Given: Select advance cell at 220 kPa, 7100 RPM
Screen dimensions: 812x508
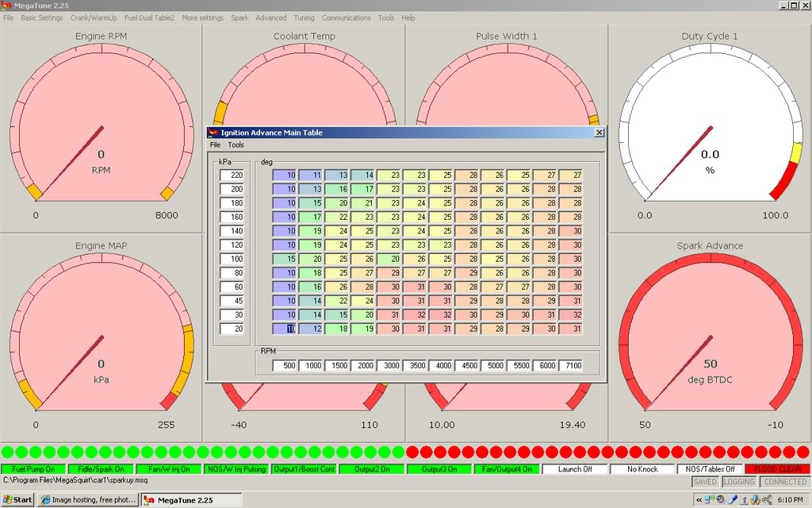Looking at the screenshot, I should click(571, 175).
